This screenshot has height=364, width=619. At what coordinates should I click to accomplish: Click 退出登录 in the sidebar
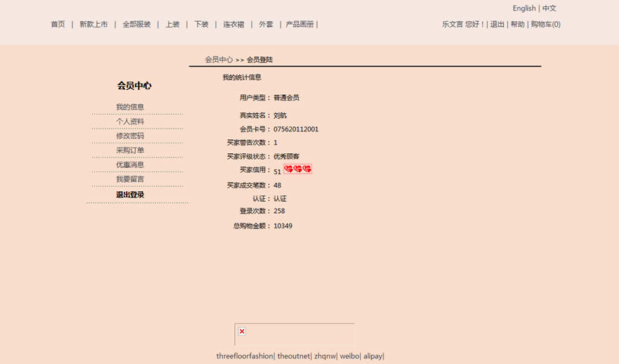click(130, 195)
